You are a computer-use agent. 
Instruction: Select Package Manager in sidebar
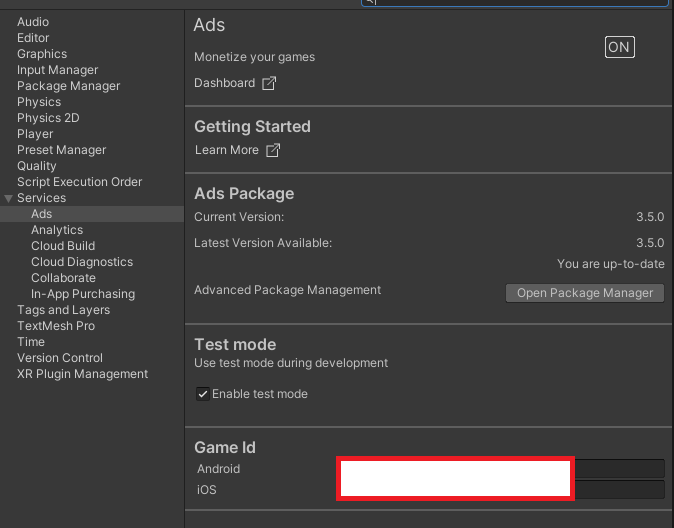click(69, 86)
